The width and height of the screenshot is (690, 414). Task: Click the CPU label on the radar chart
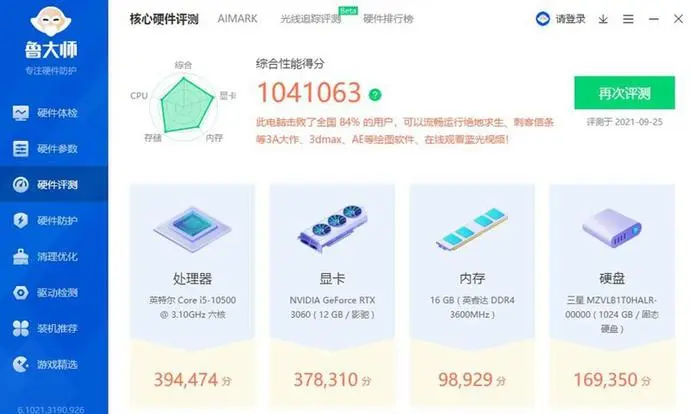tap(139, 95)
